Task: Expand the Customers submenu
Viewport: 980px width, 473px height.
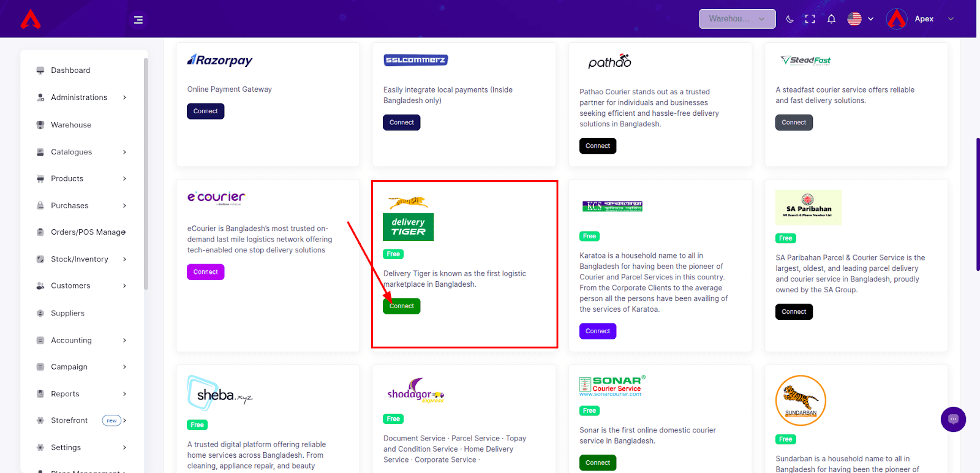Action: click(81, 286)
